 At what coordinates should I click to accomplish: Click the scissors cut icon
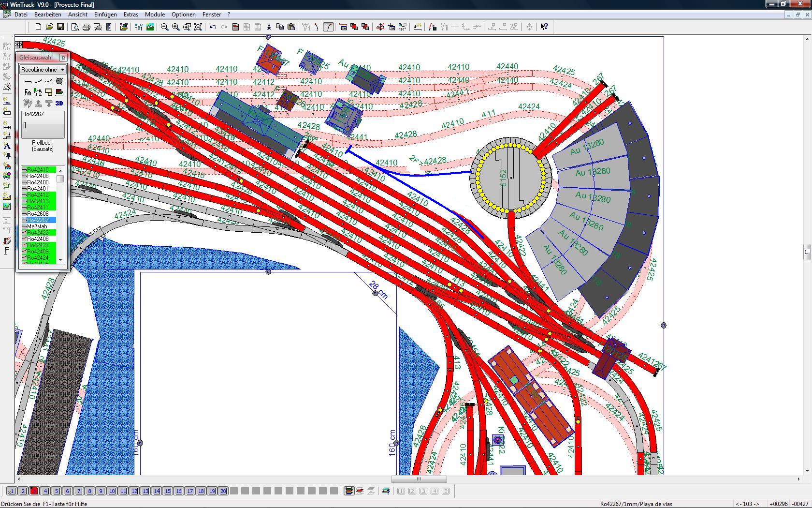(269, 27)
